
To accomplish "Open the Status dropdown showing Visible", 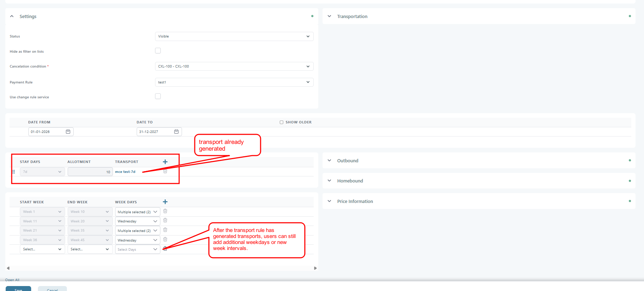I will (x=234, y=36).
